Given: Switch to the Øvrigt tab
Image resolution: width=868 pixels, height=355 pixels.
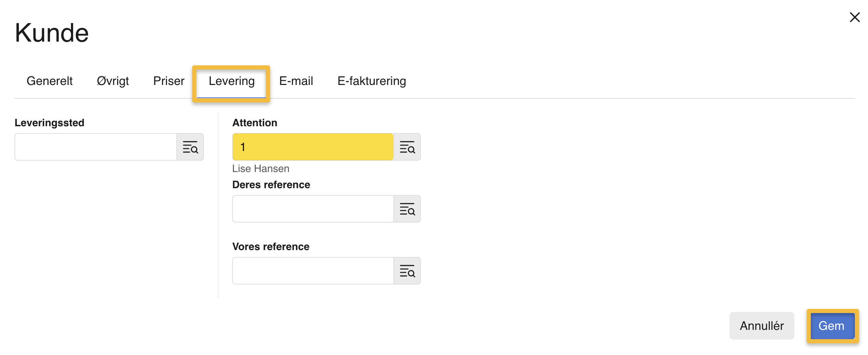Looking at the screenshot, I should pos(113,81).
